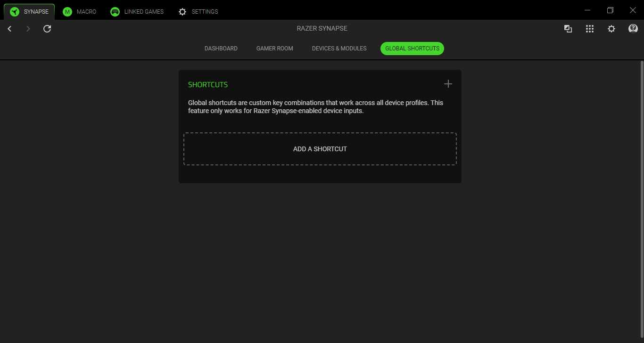This screenshot has height=343, width=644.
Task: Switch to Devices & Modules
Action: (x=339, y=49)
